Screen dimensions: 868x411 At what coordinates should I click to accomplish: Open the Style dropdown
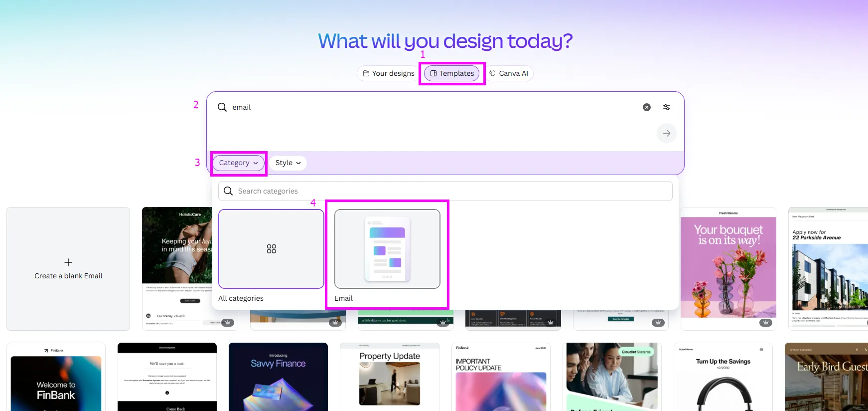(288, 163)
